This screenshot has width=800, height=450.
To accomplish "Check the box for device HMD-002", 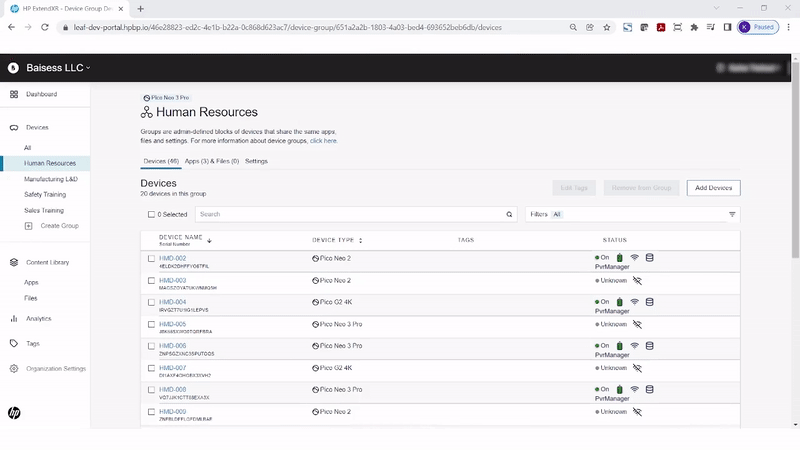I will click(152, 259).
